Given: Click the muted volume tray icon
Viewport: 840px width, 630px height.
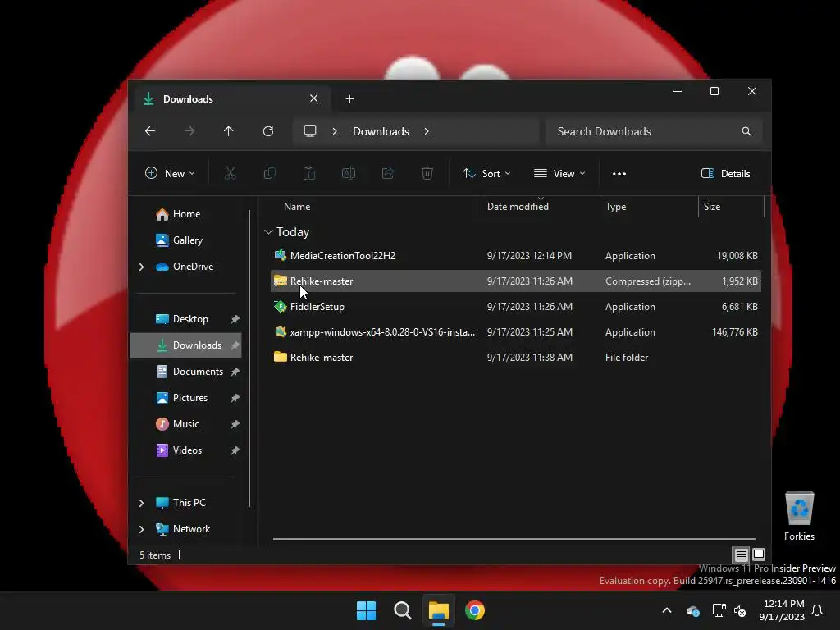Looking at the screenshot, I should coord(740,610).
